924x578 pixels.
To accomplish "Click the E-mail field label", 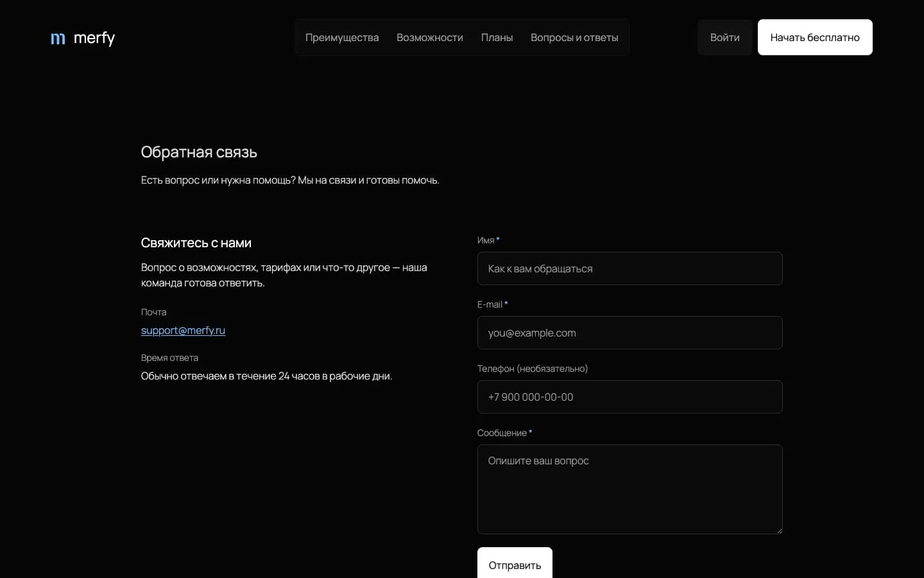I will click(x=492, y=304).
